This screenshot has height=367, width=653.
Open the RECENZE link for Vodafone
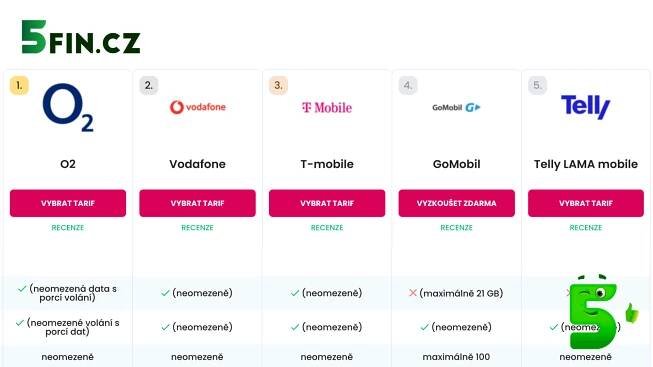[x=197, y=227]
